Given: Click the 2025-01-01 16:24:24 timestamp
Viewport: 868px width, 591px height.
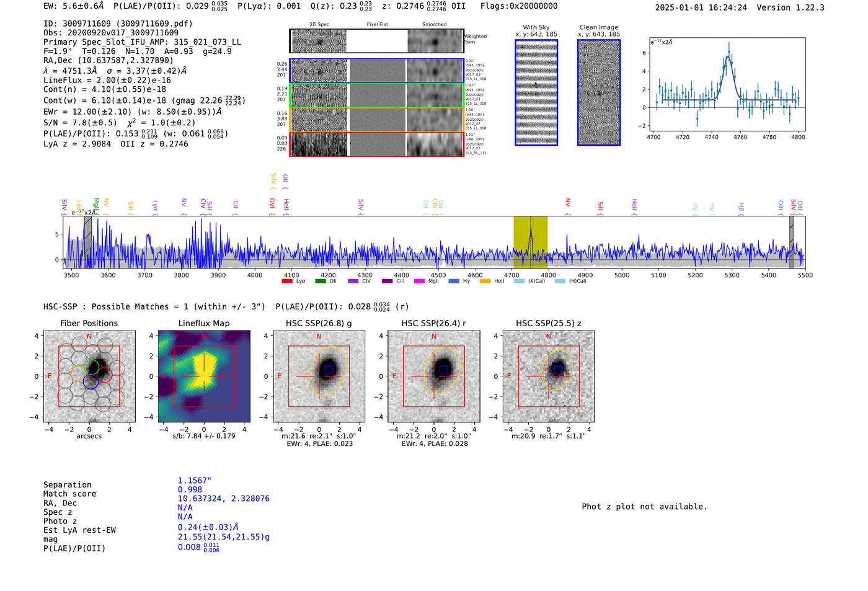Looking at the screenshot, I should pos(701,8).
